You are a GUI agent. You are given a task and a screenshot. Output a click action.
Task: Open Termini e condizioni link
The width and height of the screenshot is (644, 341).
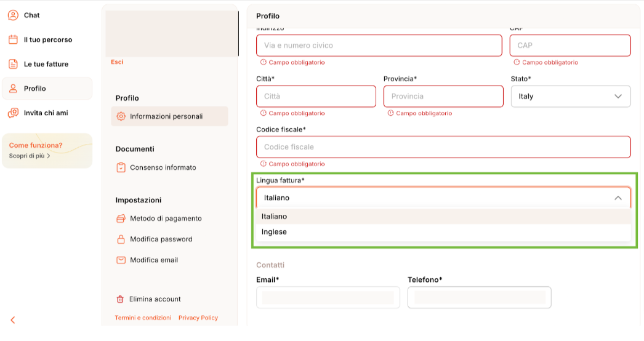coord(143,318)
